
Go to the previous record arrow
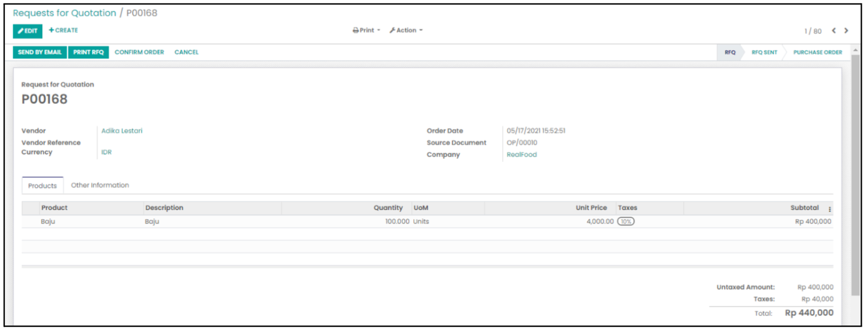[834, 31]
